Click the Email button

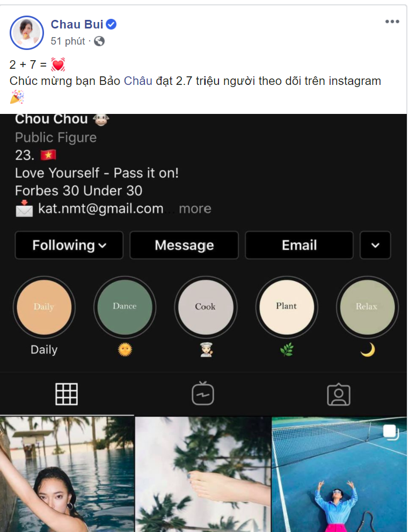[x=299, y=245]
